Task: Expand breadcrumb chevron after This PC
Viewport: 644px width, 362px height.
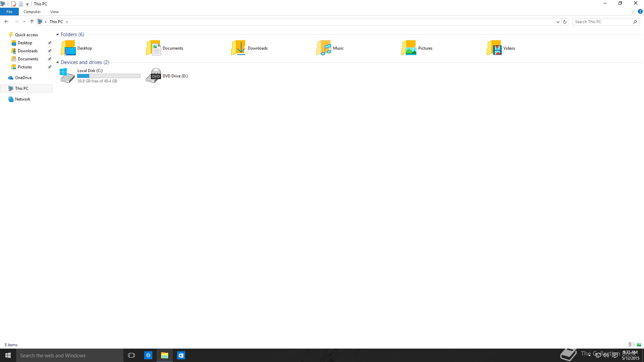Action: pos(67,22)
